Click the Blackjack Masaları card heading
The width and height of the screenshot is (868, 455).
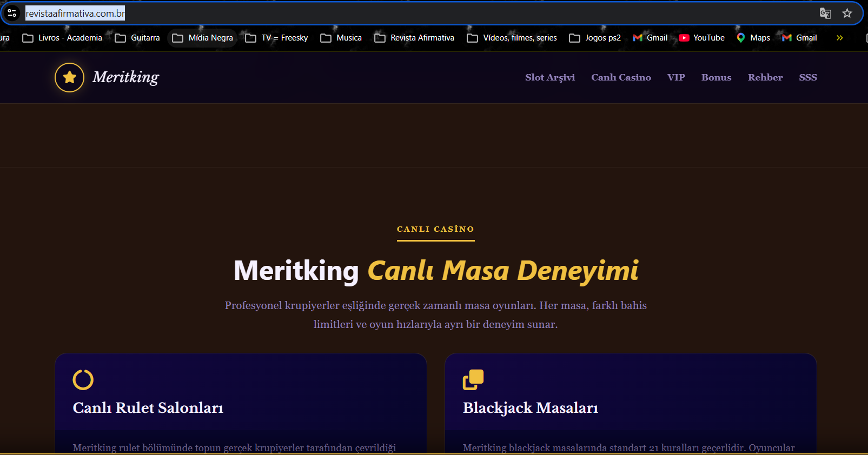(531, 408)
